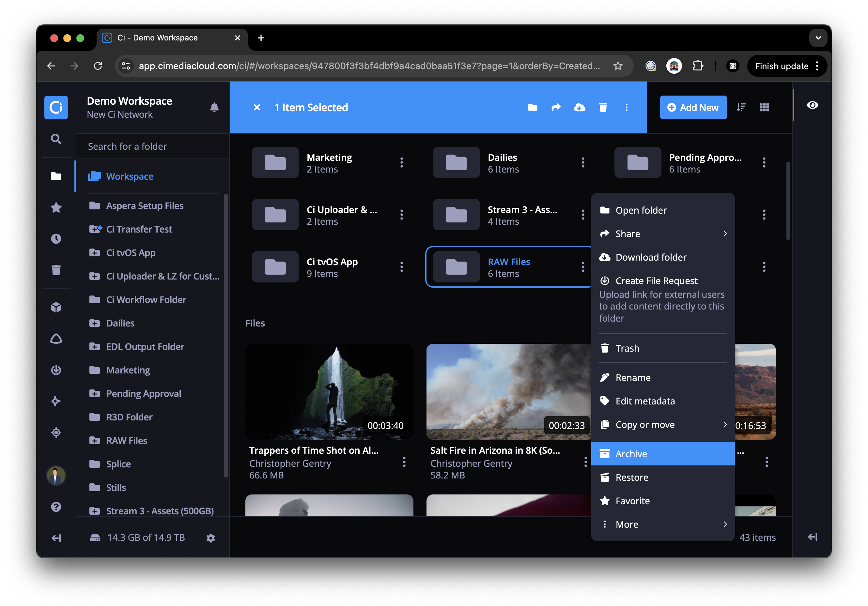The width and height of the screenshot is (868, 606).
Task: Click the Ci logo icon in sidebar
Action: 56,107
